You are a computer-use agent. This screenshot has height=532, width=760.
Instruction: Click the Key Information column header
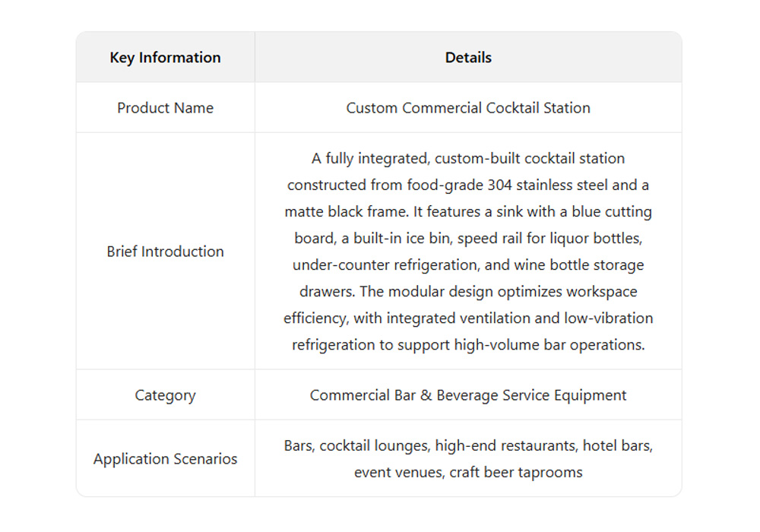[x=165, y=58]
